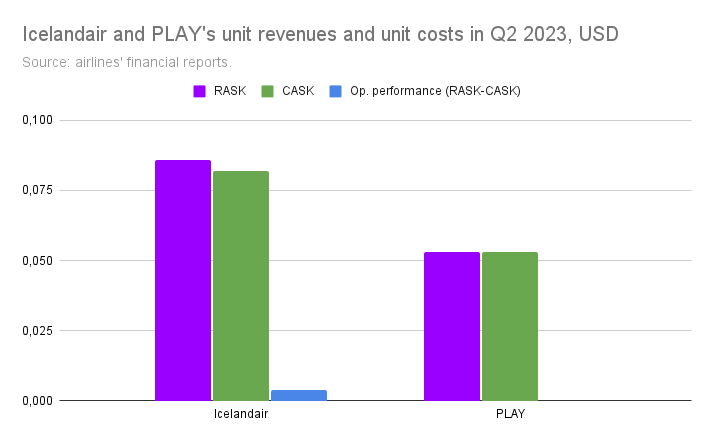Viewport: 714px width, 443px height.
Task: Click the 0,000 y-axis value
Action: (x=37, y=401)
